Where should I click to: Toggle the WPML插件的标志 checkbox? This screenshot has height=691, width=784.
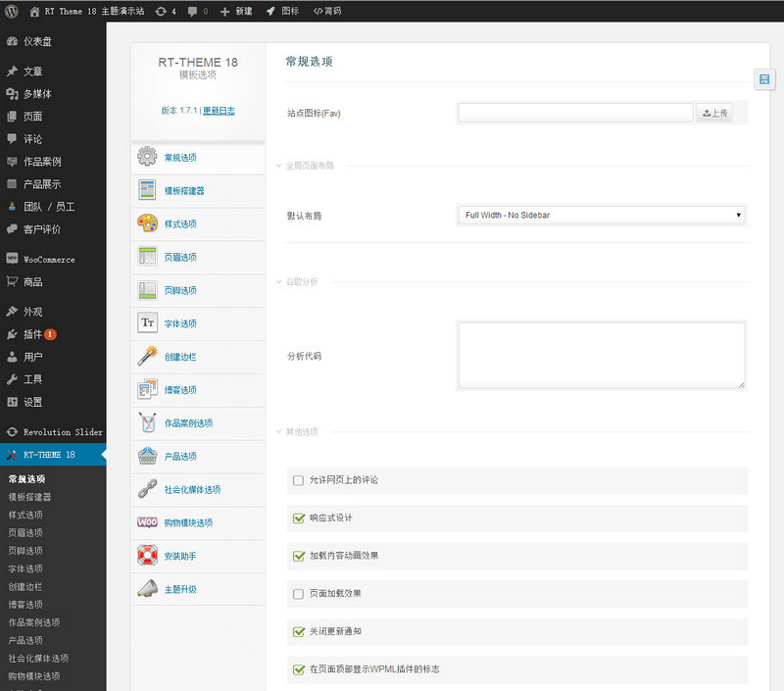point(299,669)
